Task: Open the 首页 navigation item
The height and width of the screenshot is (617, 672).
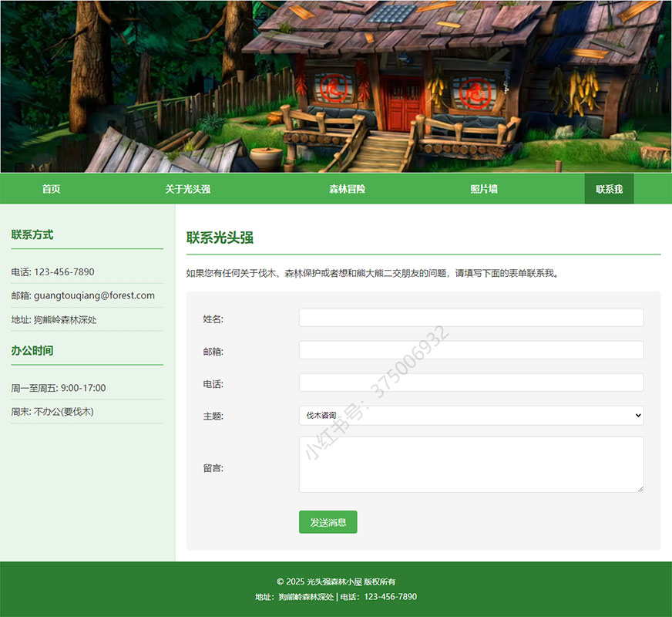Action: [51, 189]
